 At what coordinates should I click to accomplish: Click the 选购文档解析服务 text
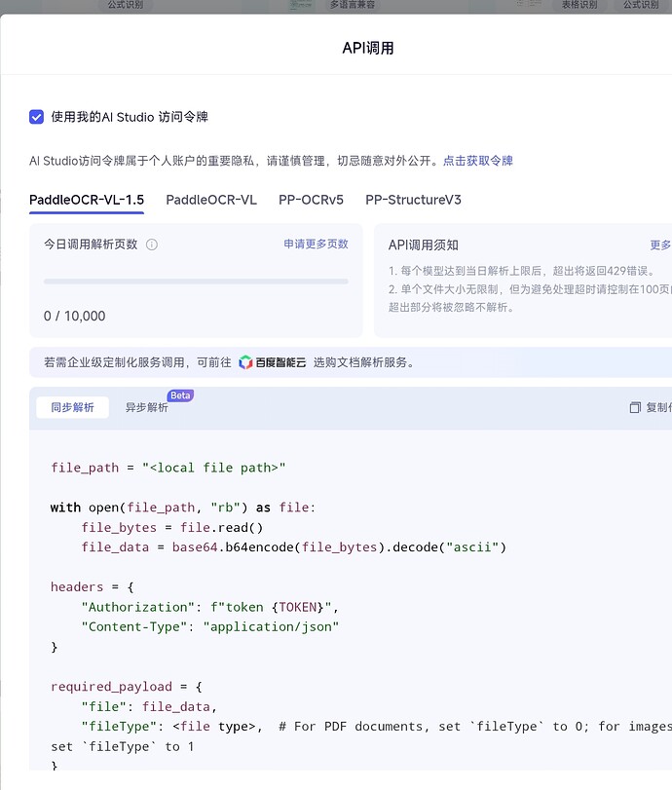[x=363, y=362]
